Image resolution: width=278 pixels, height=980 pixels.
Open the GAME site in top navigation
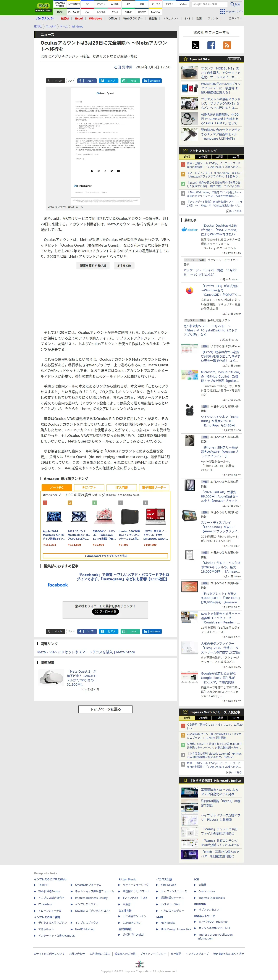click(x=128, y=12)
